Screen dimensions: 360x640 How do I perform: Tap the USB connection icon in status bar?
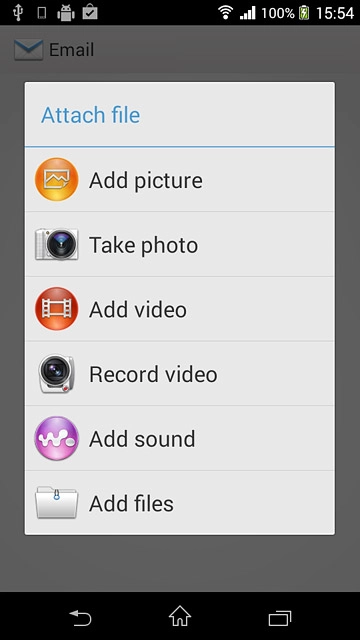(18, 13)
